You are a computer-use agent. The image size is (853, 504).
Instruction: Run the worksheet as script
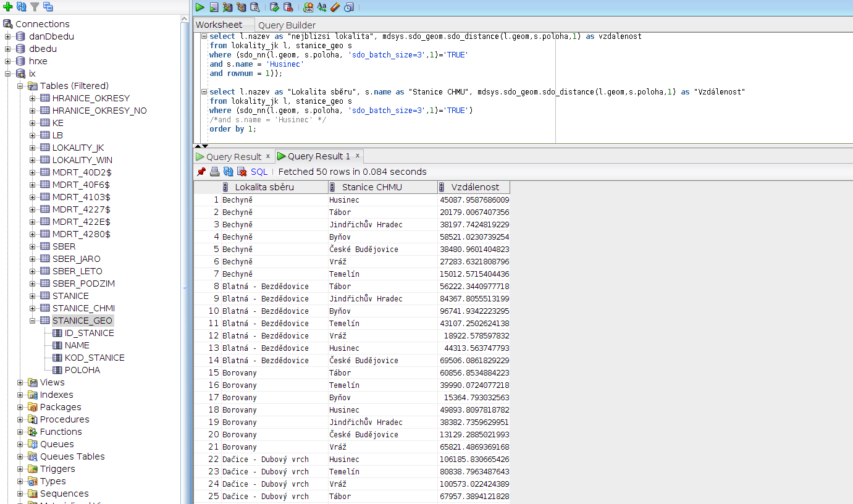point(214,7)
